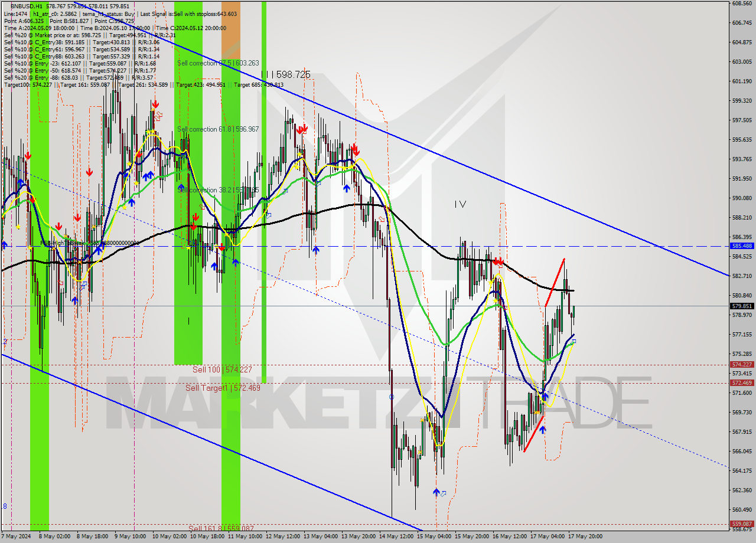
Task: Select the red 572.469 price tag
Action: (742, 383)
